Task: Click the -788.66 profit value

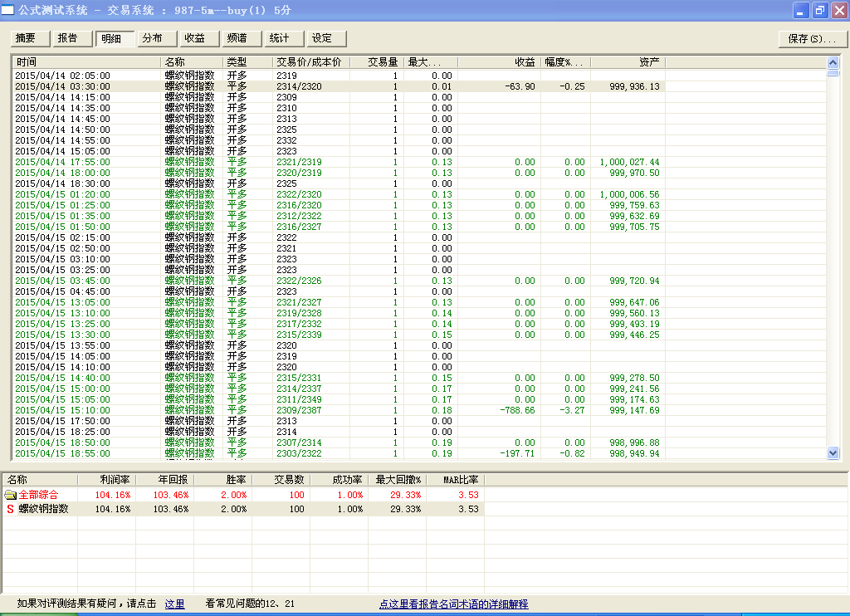Action: tap(517, 410)
